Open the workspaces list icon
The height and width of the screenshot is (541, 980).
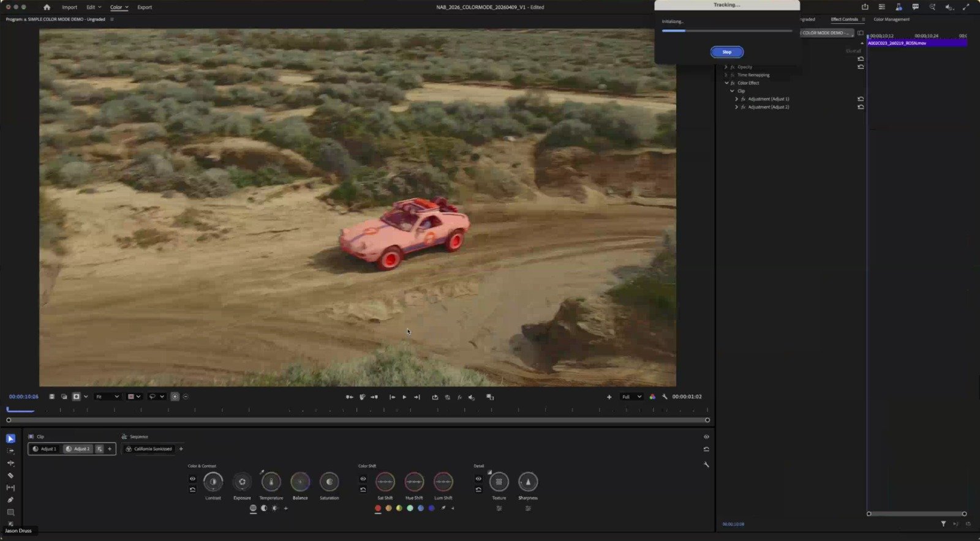[881, 7]
